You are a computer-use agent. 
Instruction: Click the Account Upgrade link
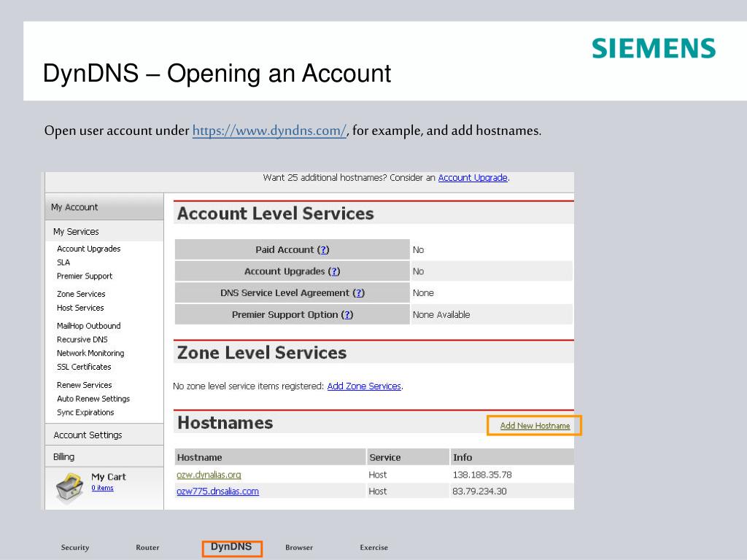coord(473,178)
